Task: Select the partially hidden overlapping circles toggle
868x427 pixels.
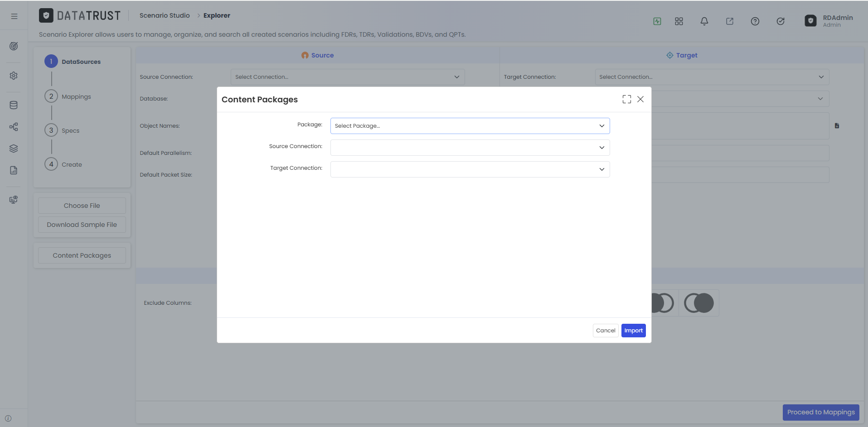Action: coord(665,303)
